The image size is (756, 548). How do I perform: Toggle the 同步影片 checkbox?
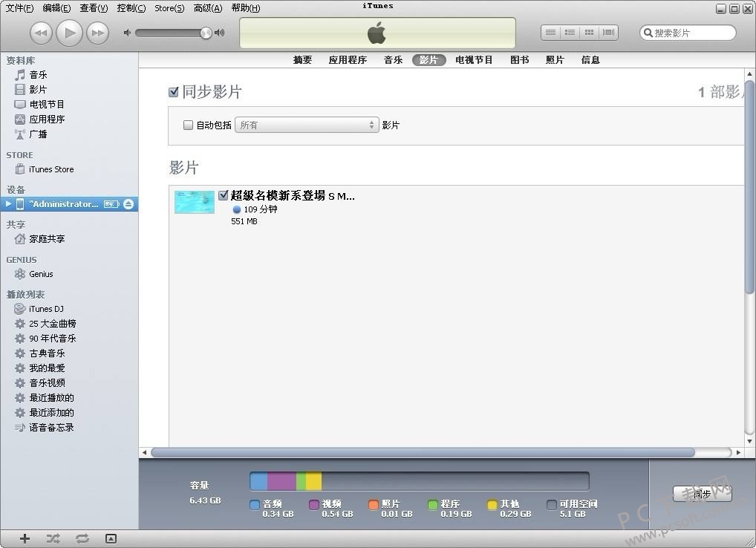174,91
